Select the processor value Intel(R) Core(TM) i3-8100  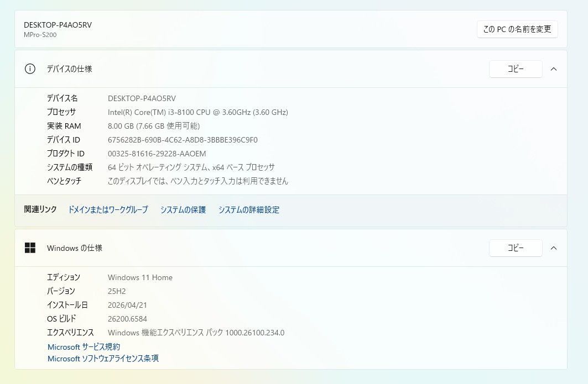[198, 112]
